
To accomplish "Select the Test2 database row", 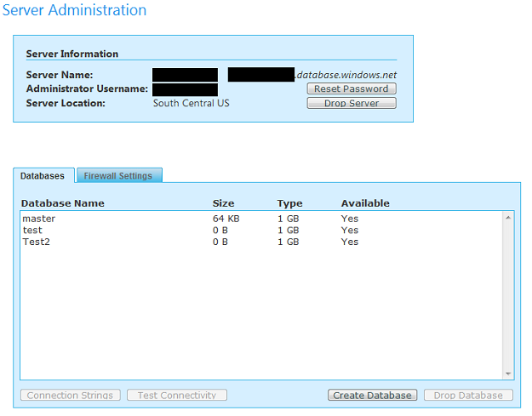I will 261,242.
